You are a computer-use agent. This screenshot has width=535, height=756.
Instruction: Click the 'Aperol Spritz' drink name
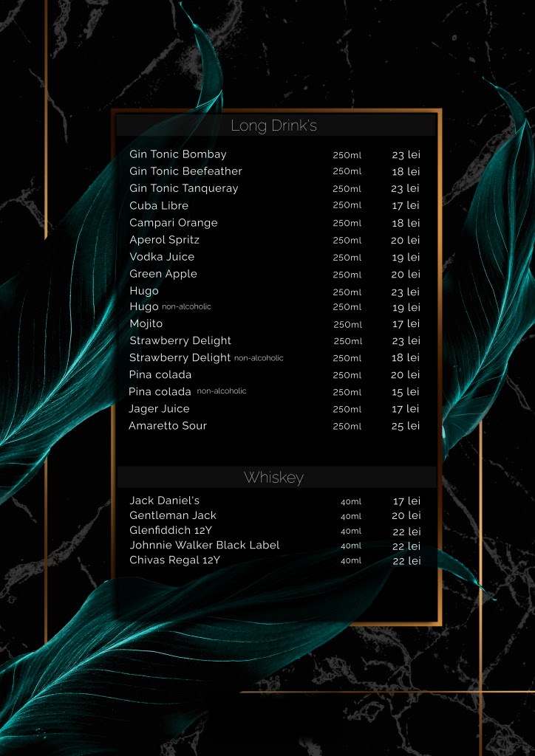point(165,240)
